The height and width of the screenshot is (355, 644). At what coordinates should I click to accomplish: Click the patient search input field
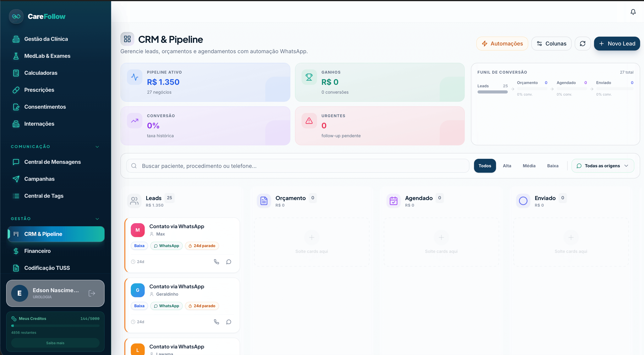tap(297, 166)
